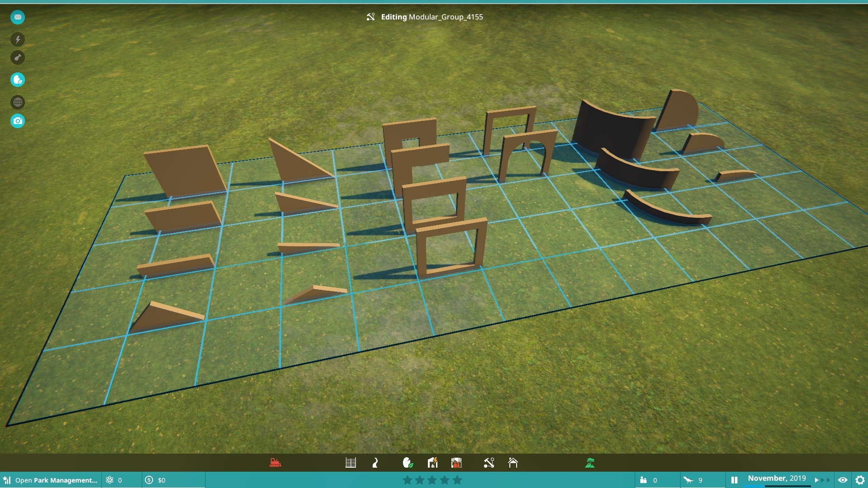Open the green terrain landscaping tool
The width and height of the screenshot is (868, 488).
[590, 463]
